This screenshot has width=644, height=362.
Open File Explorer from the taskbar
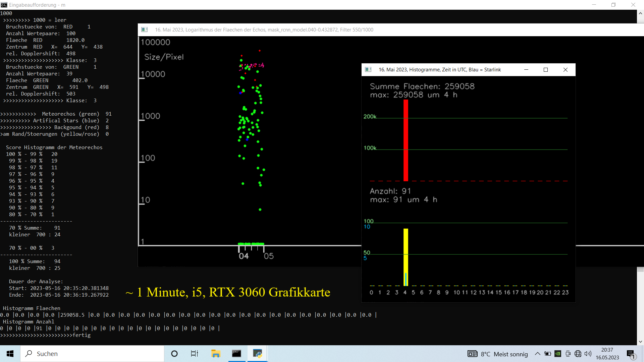[215, 354]
